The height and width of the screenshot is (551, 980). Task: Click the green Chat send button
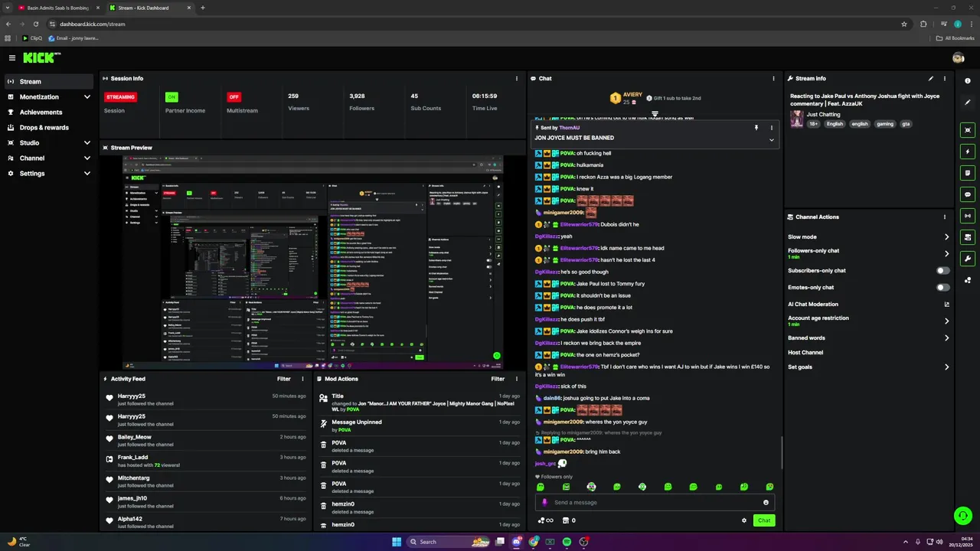tap(764, 520)
